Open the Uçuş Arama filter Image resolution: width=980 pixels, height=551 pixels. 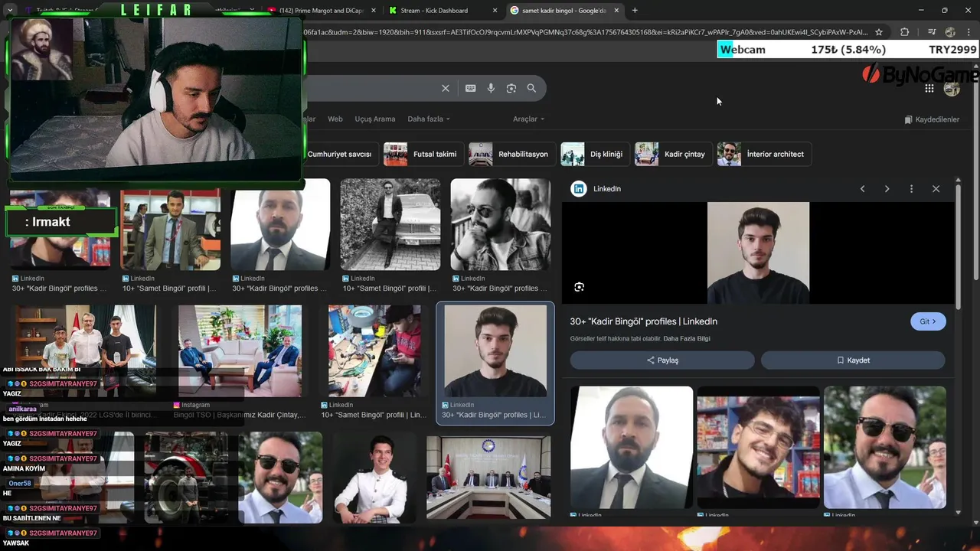tap(374, 119)
